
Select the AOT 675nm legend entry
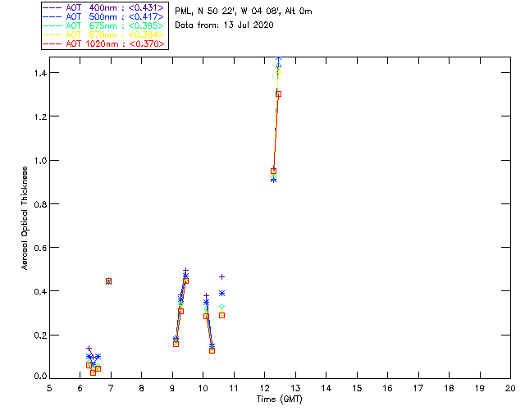[x=103, y=25]
